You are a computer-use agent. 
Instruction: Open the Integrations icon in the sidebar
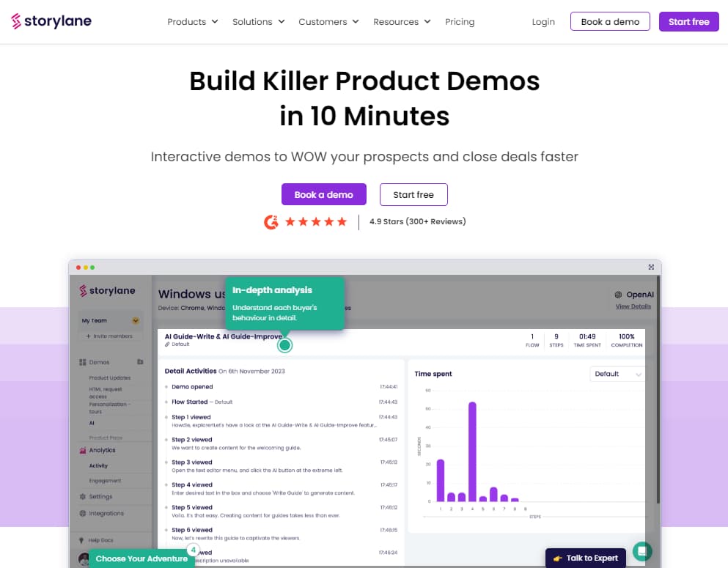point(82,514)
